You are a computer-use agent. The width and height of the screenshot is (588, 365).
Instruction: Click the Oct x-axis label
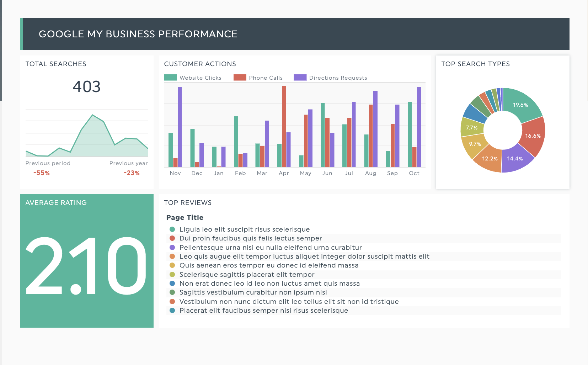click(414, 173)
